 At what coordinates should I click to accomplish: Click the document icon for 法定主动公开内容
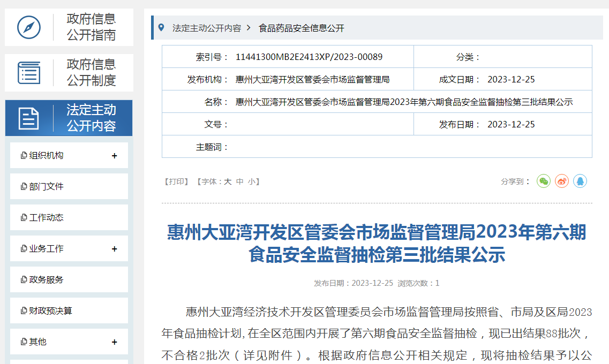click(x=29, y=118)
